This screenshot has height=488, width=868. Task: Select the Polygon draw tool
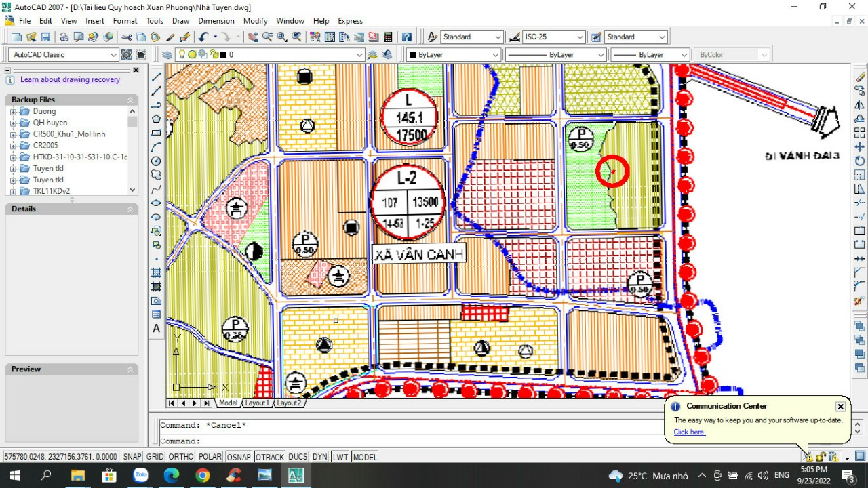[157, 119]
